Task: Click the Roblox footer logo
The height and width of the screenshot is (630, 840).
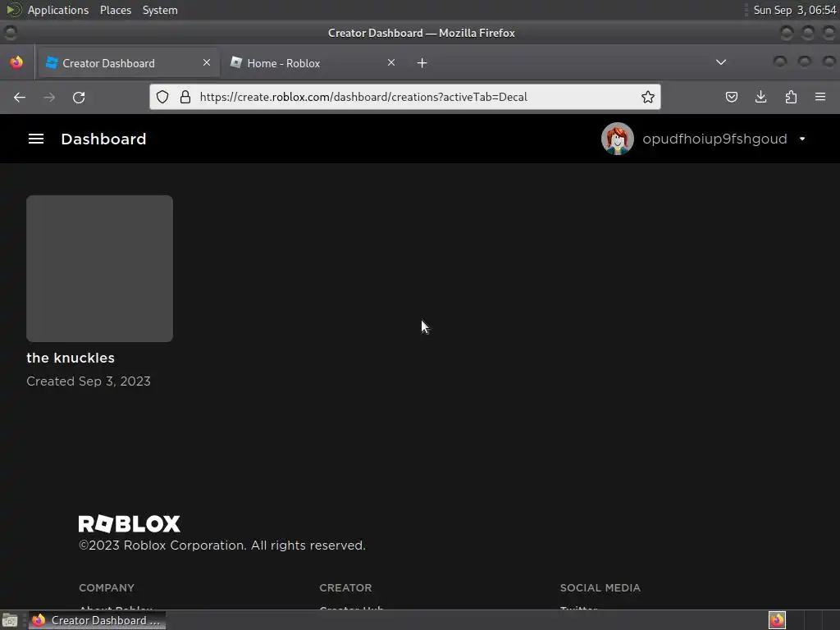Action: tap(129, 524)
